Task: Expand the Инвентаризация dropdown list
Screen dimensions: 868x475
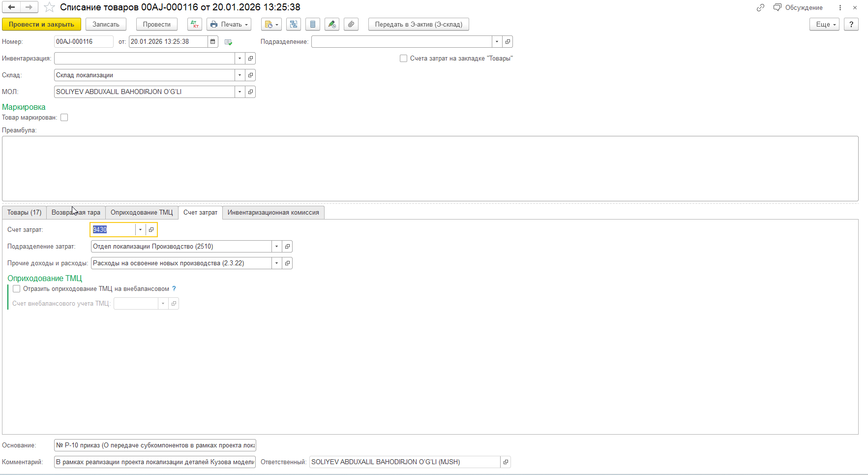Action: click(x=239, y=59)
